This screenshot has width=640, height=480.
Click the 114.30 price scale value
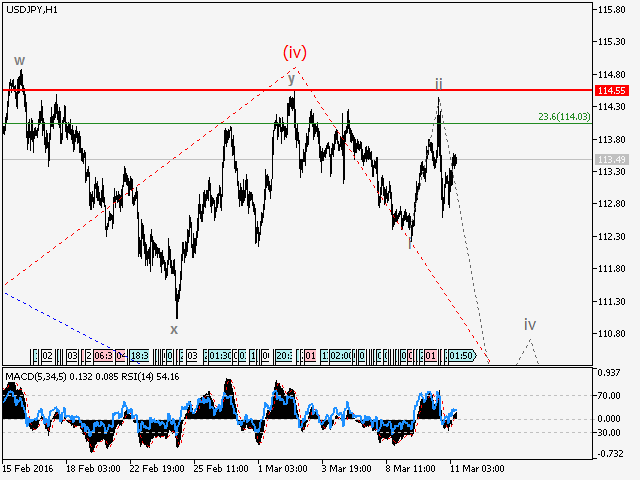(611, 107)
